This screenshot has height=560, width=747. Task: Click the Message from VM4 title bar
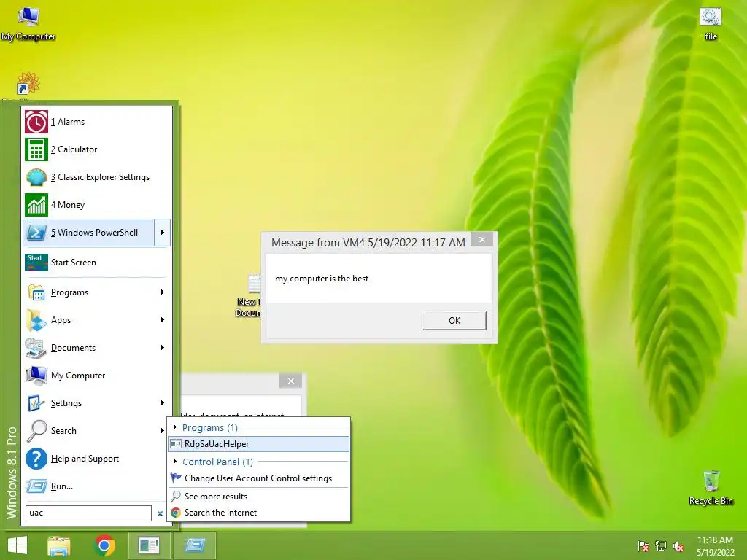368,242
